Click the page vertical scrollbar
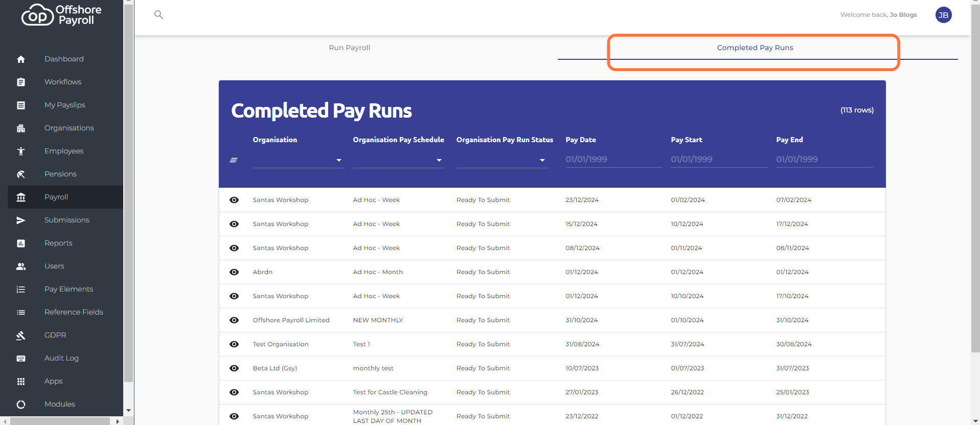This screenshot has width=980, height=425. [x=975, y=178]
